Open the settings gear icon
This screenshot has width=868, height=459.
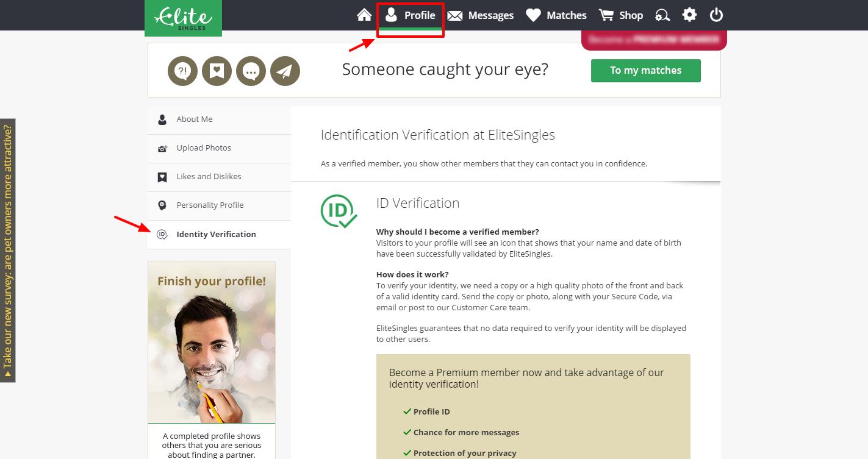click(689, 15)
